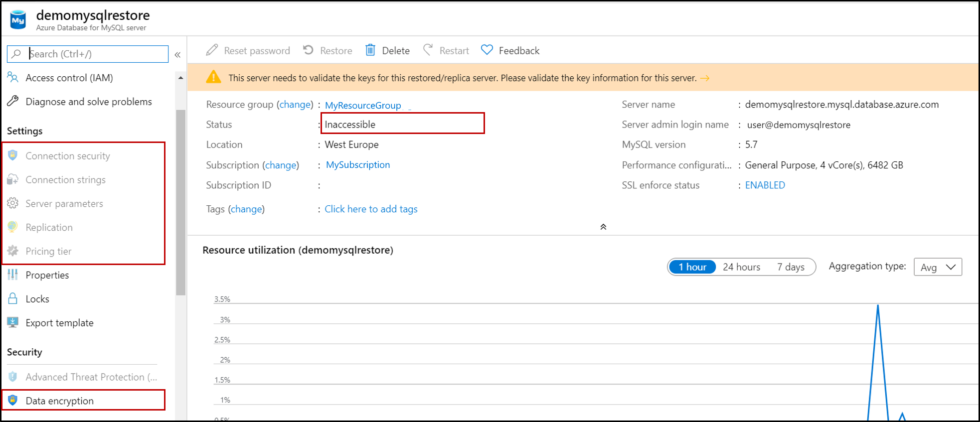Collapse the sidebar with double chevron
Viewport: 980px width, 422px height.
pos(177,55)
